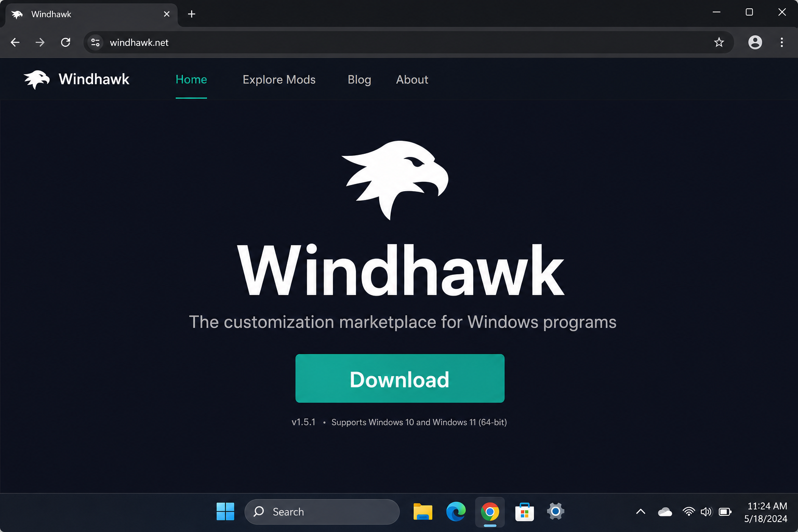This screenshot has height=532, width=798.
Task: Bookmark this page with star icon
Action: (719, 42)
